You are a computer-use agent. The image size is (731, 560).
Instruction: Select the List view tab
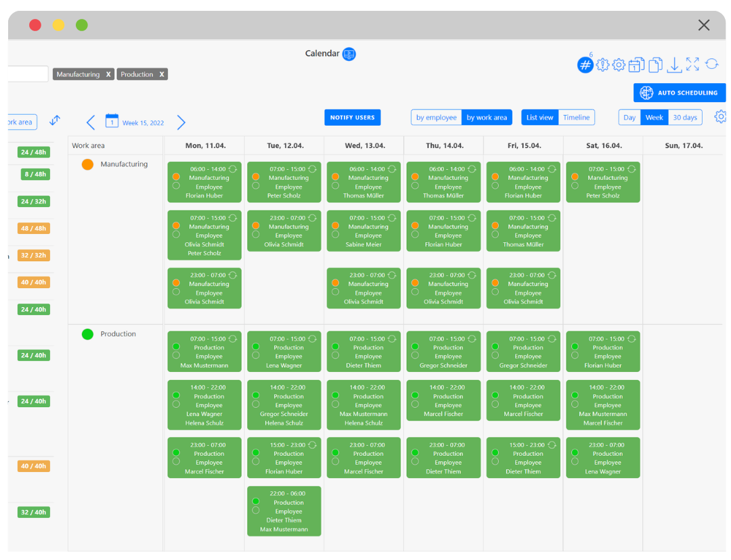click(539, 117)
